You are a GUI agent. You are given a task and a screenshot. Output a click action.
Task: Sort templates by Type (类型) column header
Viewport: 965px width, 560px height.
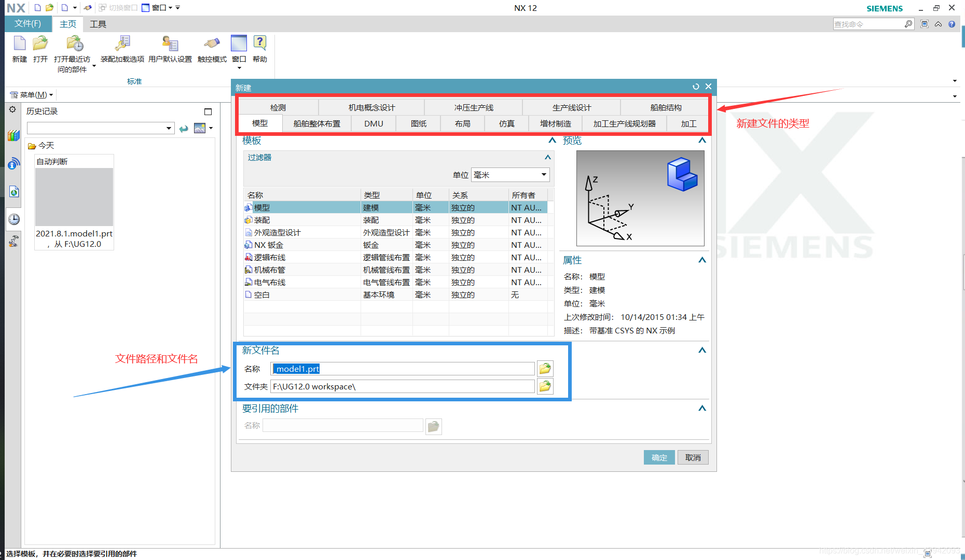tap(387, 195)
